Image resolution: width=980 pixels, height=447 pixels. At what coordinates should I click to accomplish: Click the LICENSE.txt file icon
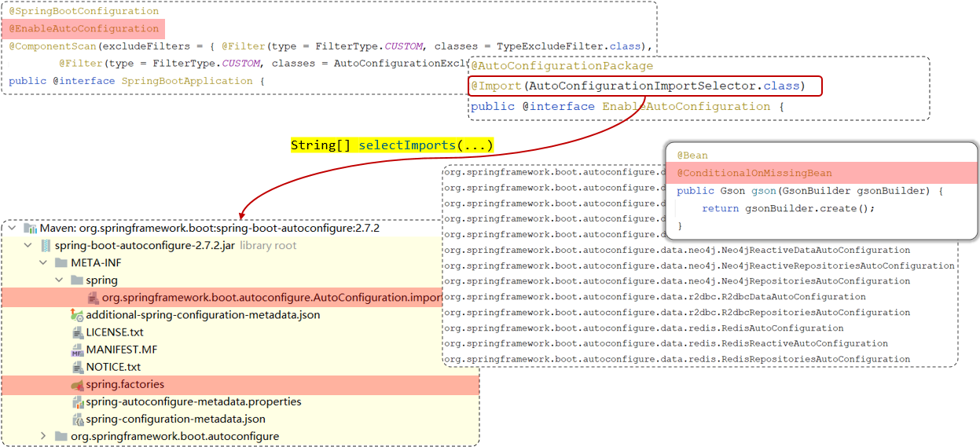tap(77, 333)
